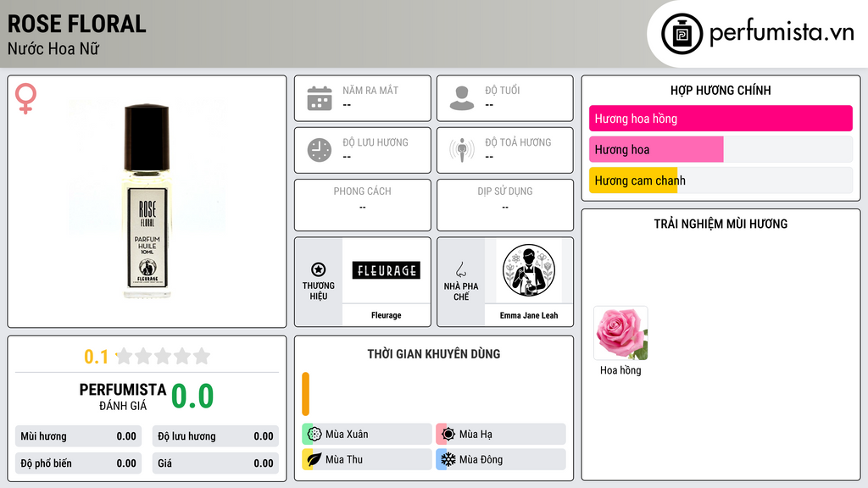Click the clock icon for Độ lưu hương
This screenshot has width=868, height=488.
320,150
